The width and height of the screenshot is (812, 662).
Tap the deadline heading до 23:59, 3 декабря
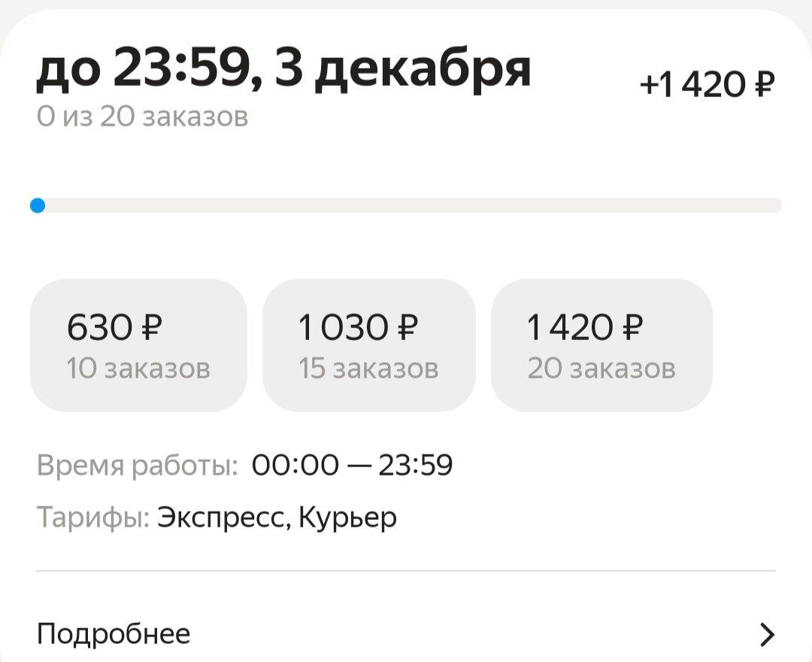click(x=284, y=69)
